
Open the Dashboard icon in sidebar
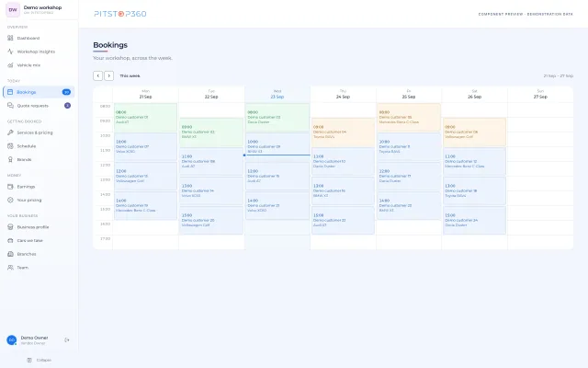[10, 38]
